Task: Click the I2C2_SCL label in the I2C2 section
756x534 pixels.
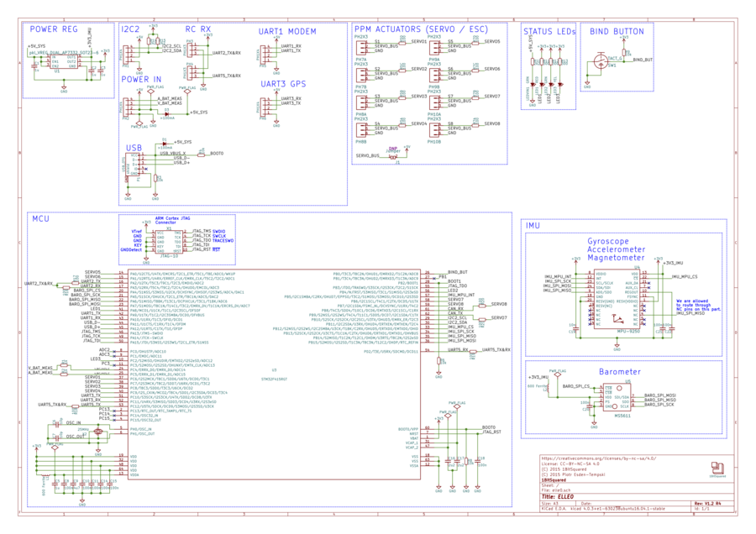Action: [171, 46]
